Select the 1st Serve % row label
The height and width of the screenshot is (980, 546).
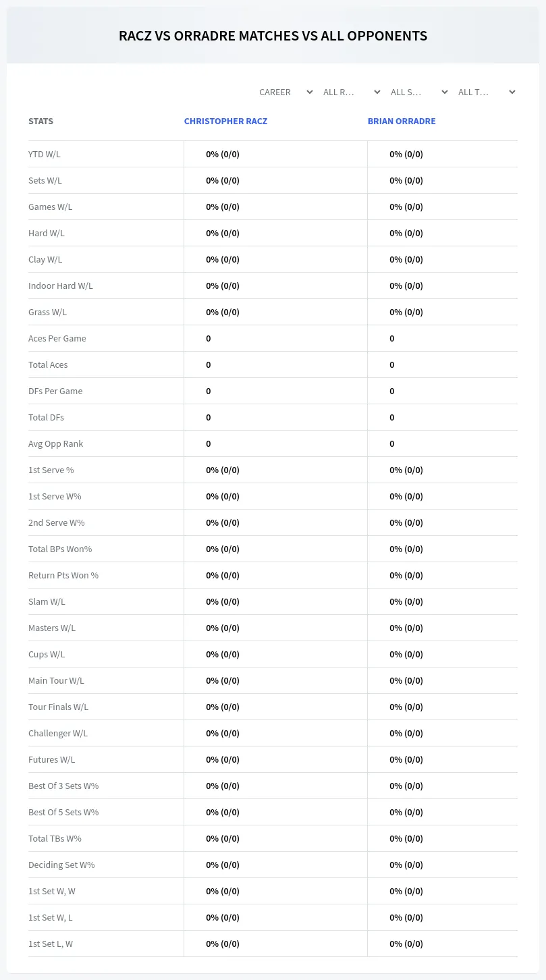point(51,470)
